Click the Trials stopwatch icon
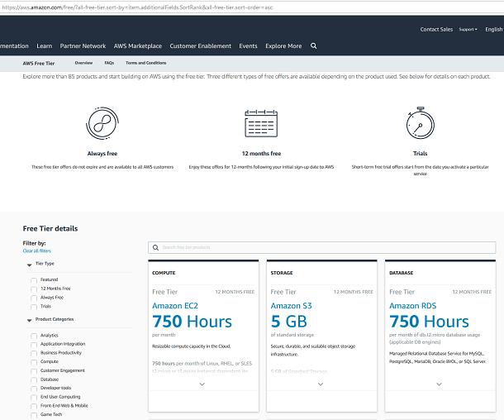The width and height of the screenshot is (504, 420). [420, 123]
